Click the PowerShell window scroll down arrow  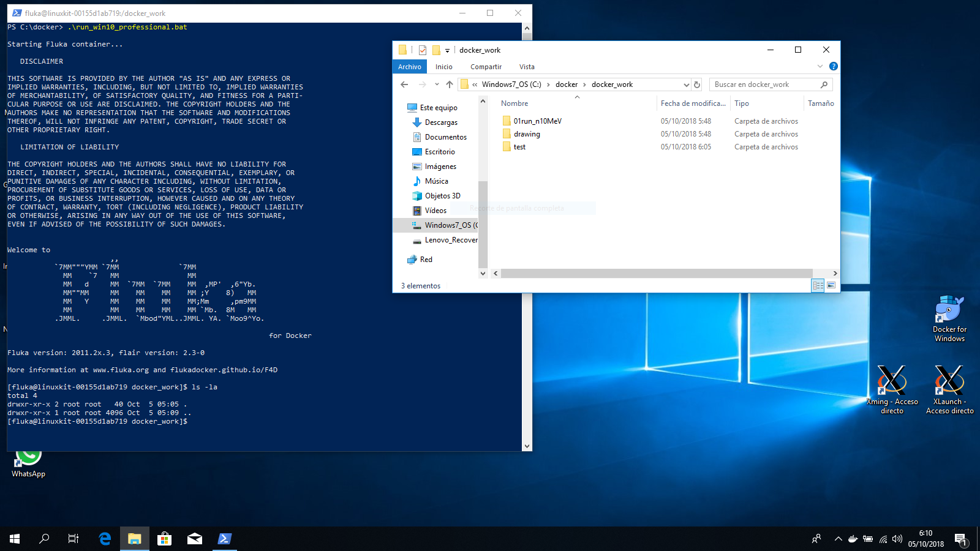(527, 446)
